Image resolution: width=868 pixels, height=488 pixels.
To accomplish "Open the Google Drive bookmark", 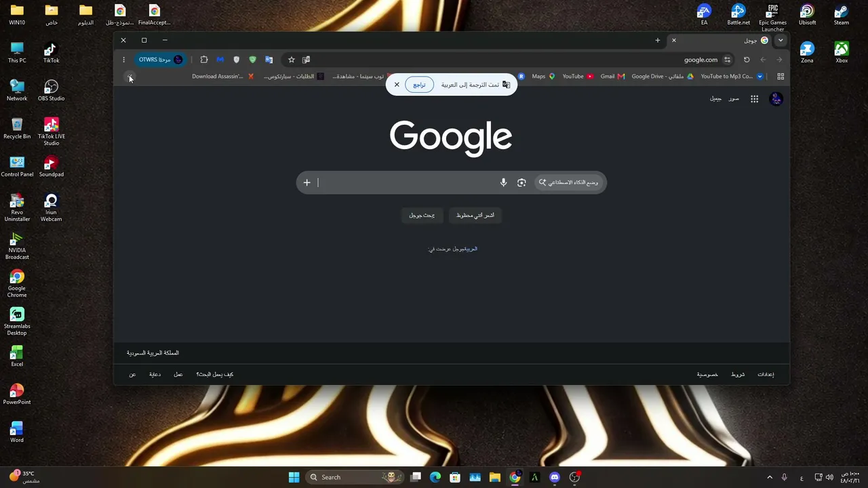I will (663, 77).
